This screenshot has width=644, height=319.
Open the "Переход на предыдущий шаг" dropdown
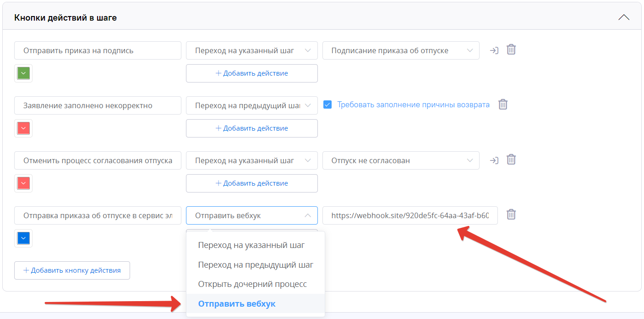pyautogui.click(x=251, y=105)
